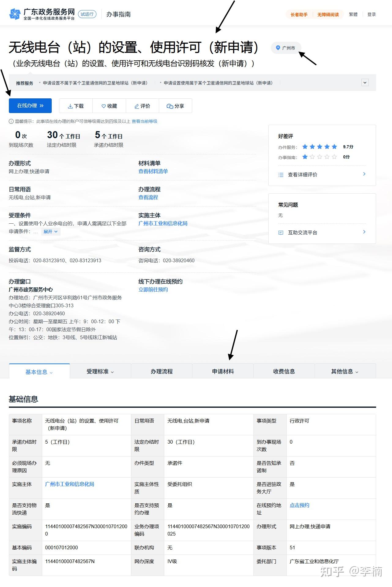Click 广东省工业和信息化厅 委托部门 value
Screen dimensions: 392x587
(x=314, y=561)
